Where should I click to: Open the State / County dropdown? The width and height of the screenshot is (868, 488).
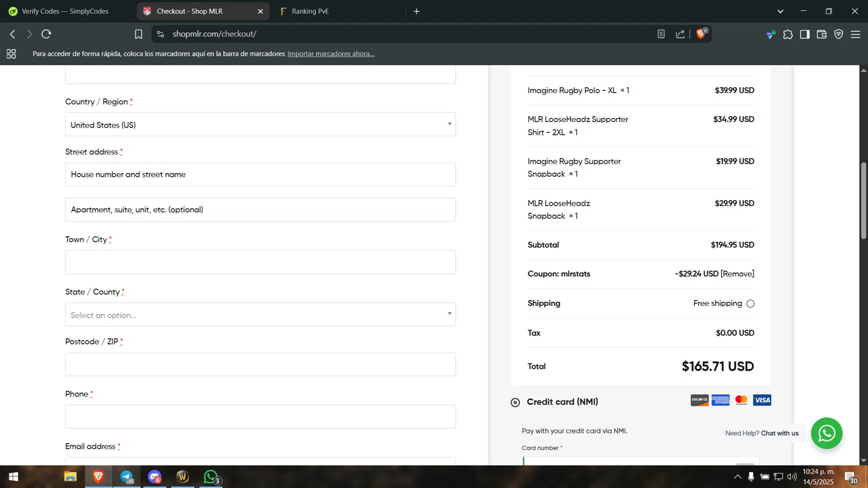pos(260,315)
